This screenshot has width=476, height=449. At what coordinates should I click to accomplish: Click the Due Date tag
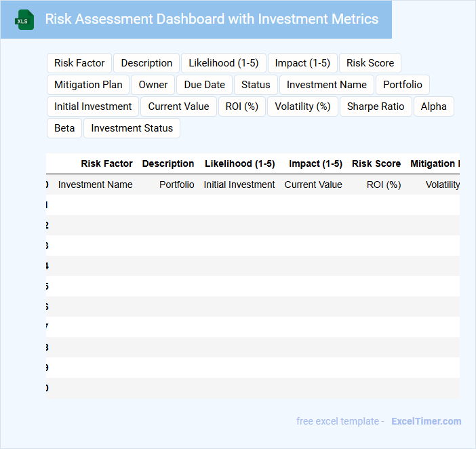[204, 85]
